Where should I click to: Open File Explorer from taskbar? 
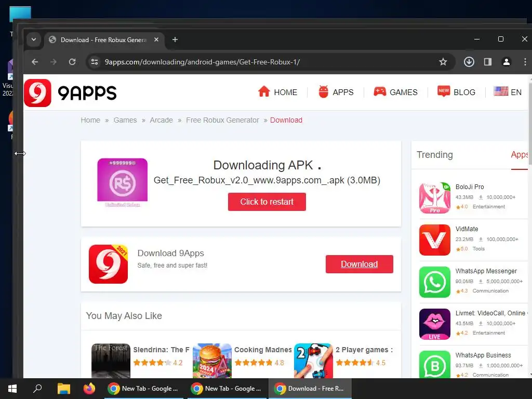point(63,389)
